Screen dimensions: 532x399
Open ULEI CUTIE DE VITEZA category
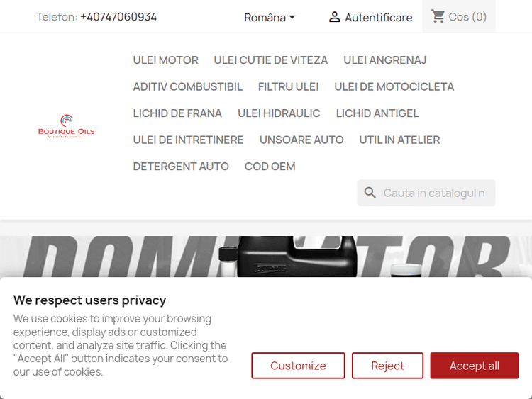271,60
